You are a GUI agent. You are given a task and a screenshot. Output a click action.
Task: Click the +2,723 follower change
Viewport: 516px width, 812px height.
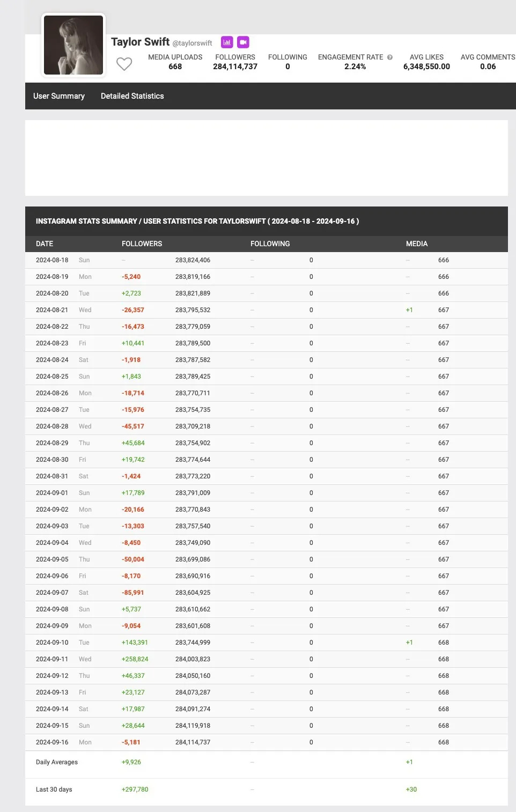tap(131, 293)
